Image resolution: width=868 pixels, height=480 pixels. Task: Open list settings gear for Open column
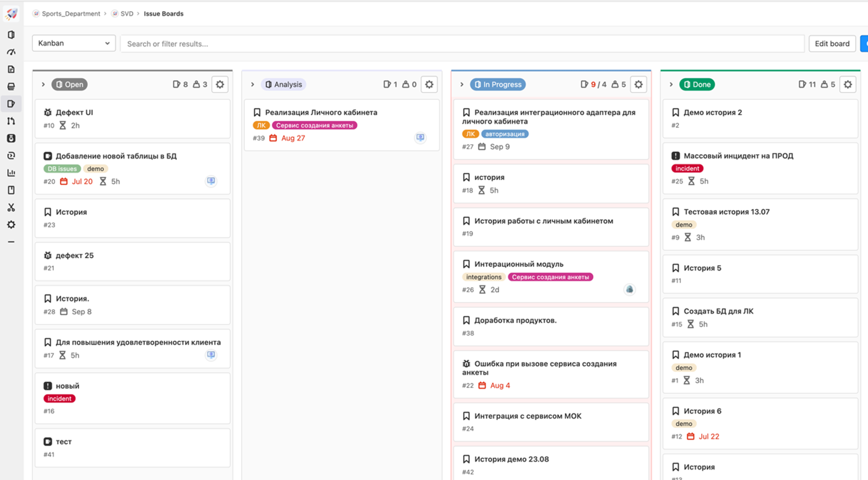click(x=220, y=85)
